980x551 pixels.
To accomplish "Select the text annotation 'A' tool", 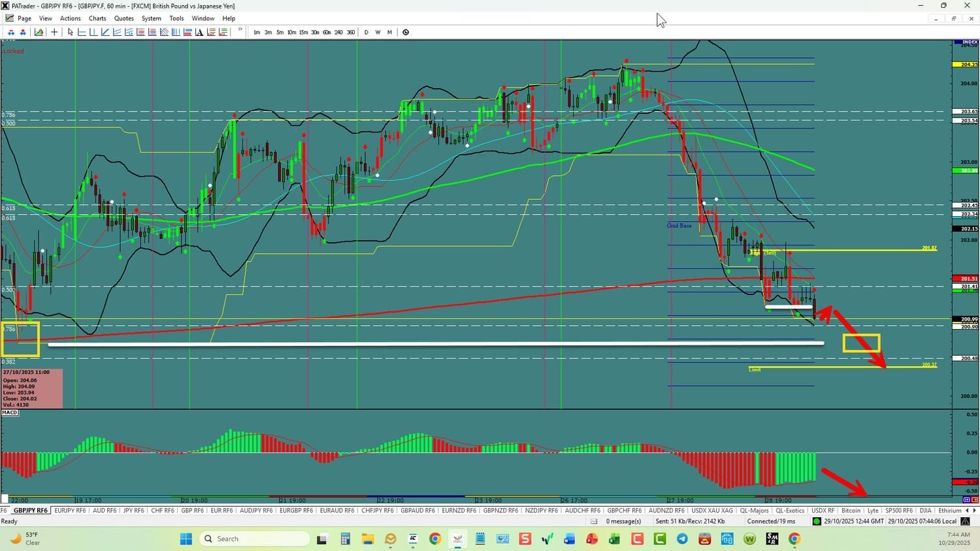I will [199, 32].
